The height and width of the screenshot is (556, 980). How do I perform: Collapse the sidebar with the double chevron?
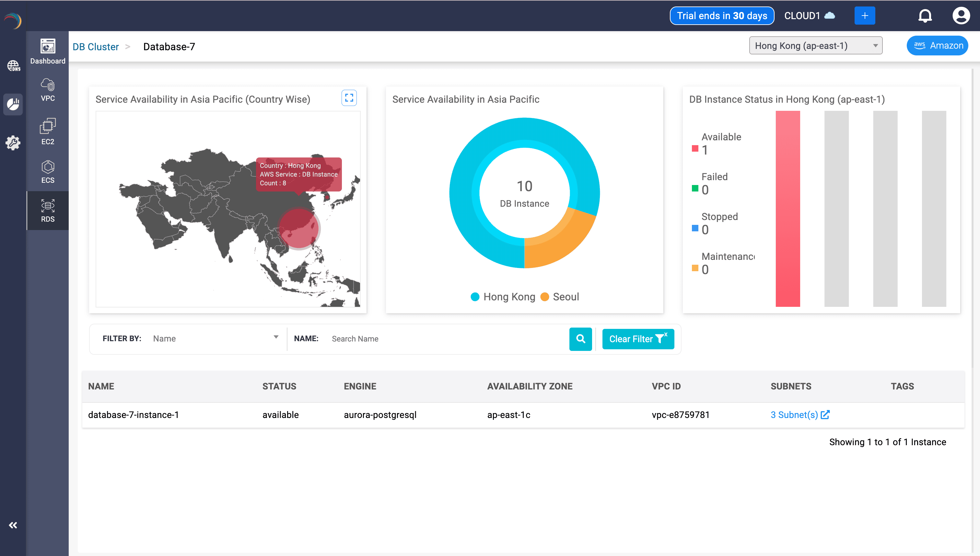[13, 525]
